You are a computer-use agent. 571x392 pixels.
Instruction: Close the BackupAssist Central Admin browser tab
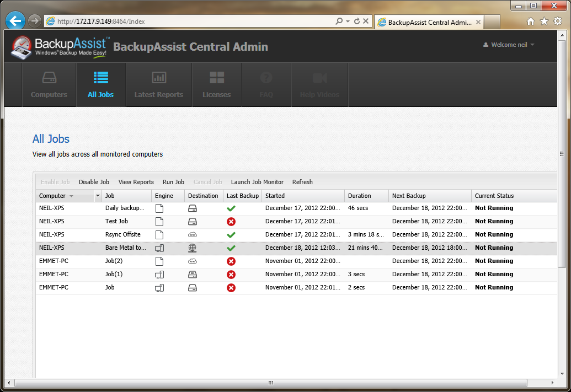478,22
